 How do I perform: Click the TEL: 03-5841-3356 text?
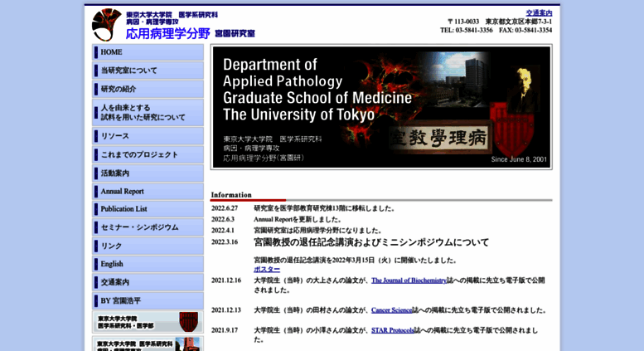(x=466, y=30)
